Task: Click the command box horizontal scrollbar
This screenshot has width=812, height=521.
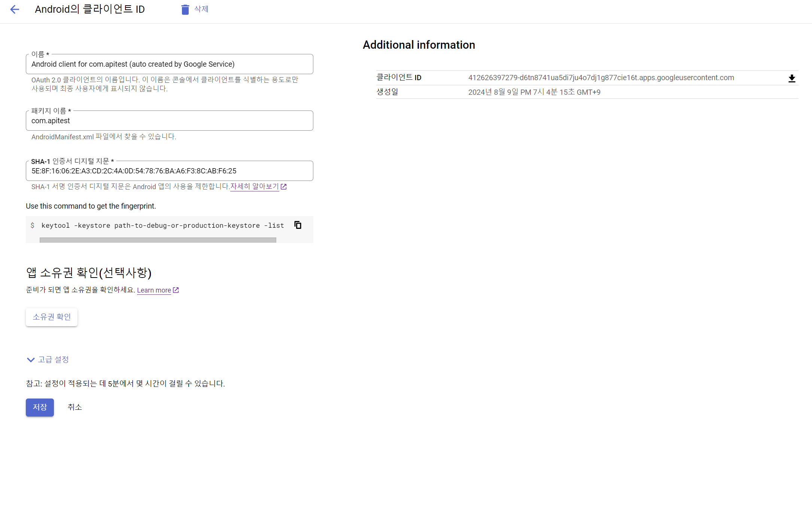Action: pyautogui.click(x=158, y=240)
